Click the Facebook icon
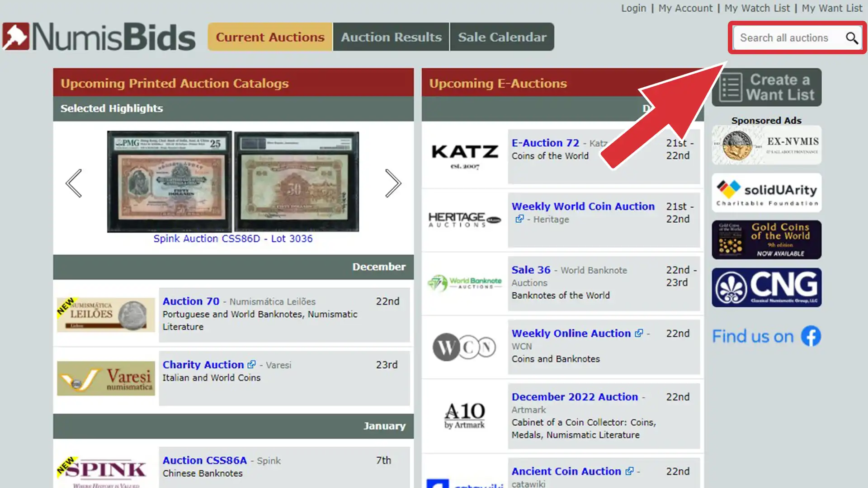This screenshot has width=868, height=488. point(811,336)
